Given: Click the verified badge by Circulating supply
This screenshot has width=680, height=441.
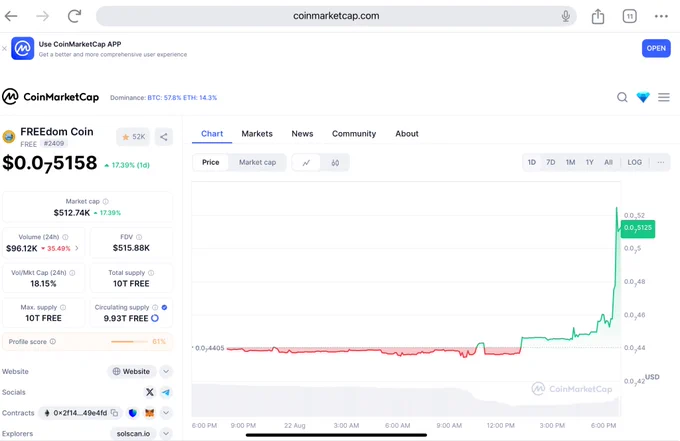Looking at the screenshot, I should click(164, 307).
